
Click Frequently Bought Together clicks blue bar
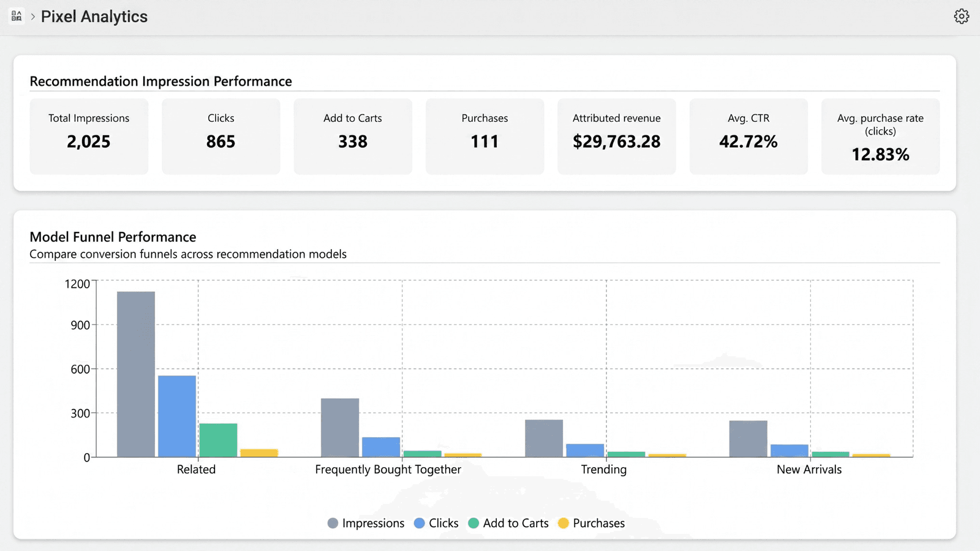(x=381, y=447)
